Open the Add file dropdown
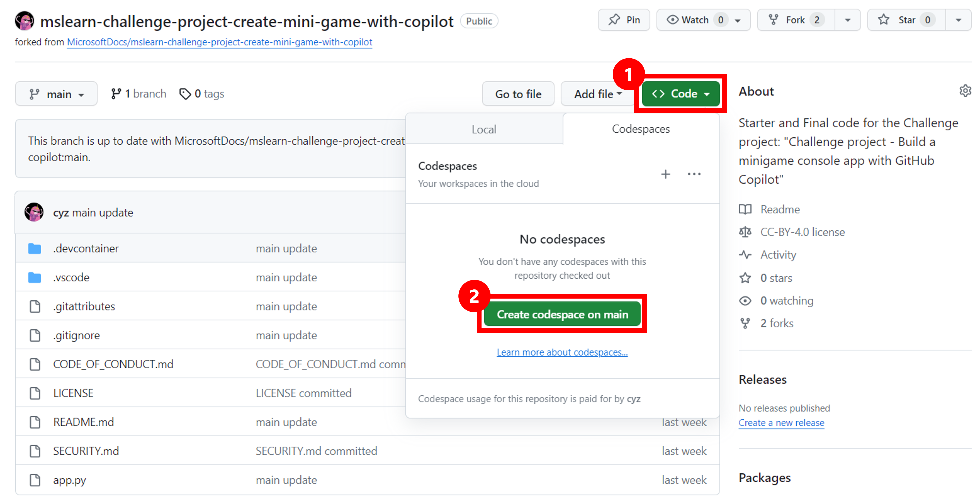Image resolution: width=980 pixels, height=499 pixels. coord(598,94)
